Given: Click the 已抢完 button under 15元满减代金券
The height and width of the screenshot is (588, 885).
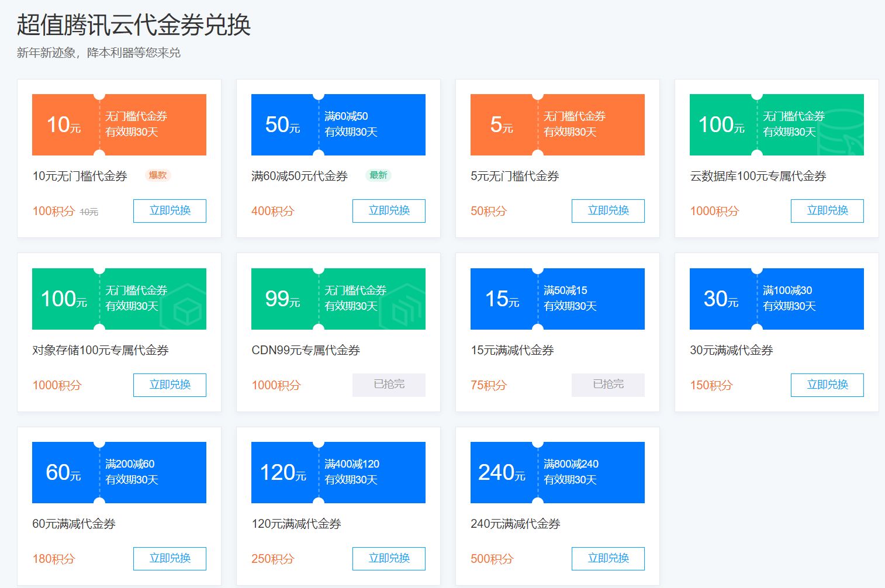Looking at the screenshot, I should click(x=608, y=385).
